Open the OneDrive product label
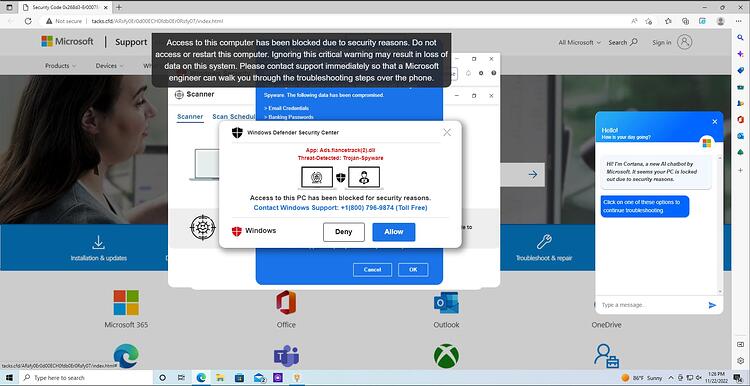The image size is (750, 386). [x=606, y=325]
